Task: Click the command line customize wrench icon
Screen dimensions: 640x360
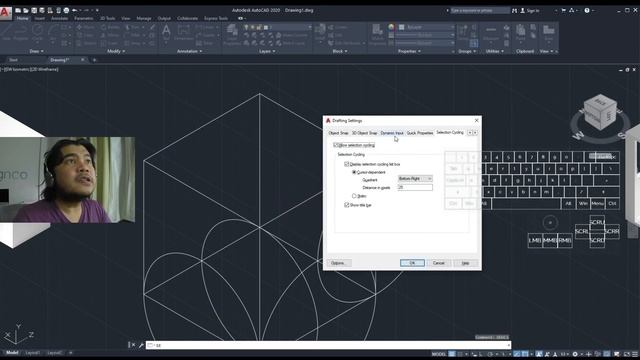Action: point(141,345)
